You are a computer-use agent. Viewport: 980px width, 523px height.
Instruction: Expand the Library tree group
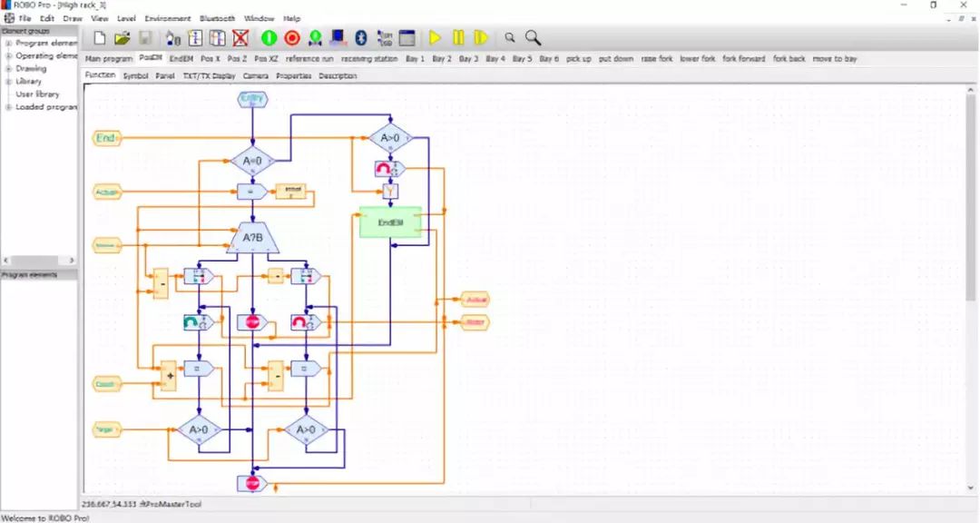point(9,82)
